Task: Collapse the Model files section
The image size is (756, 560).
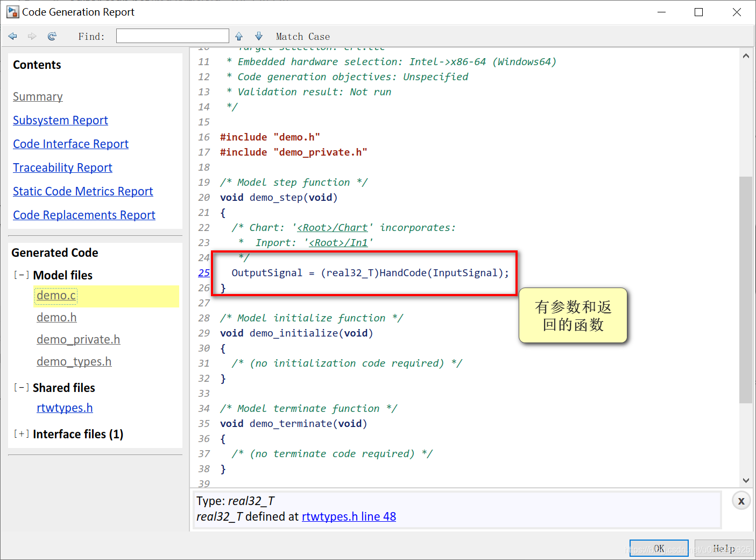Action: (x=21, y=275)
